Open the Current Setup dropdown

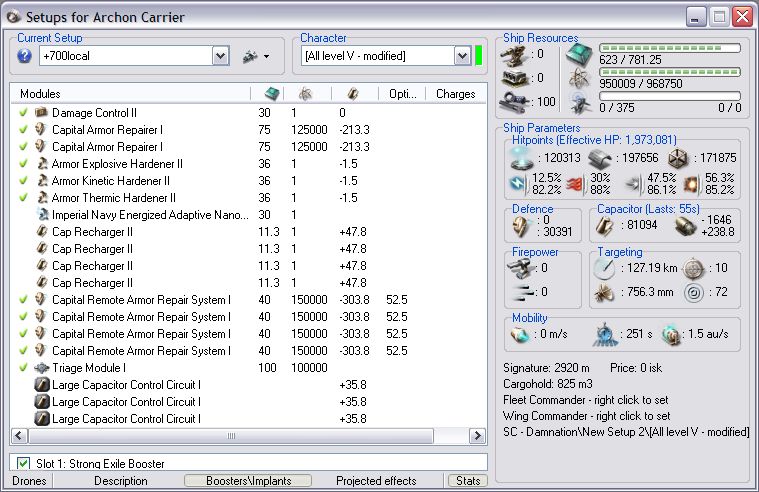tap(221, 56)
